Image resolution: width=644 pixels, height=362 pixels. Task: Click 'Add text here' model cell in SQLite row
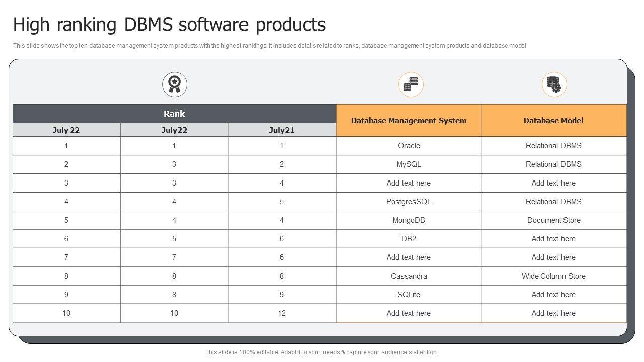pyautogui.click(x=554, y=295)
